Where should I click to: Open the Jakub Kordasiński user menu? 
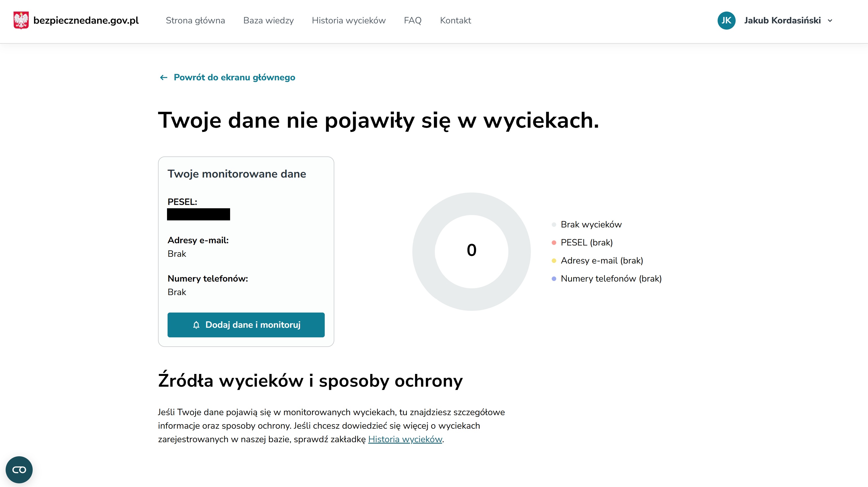point(775,21)
